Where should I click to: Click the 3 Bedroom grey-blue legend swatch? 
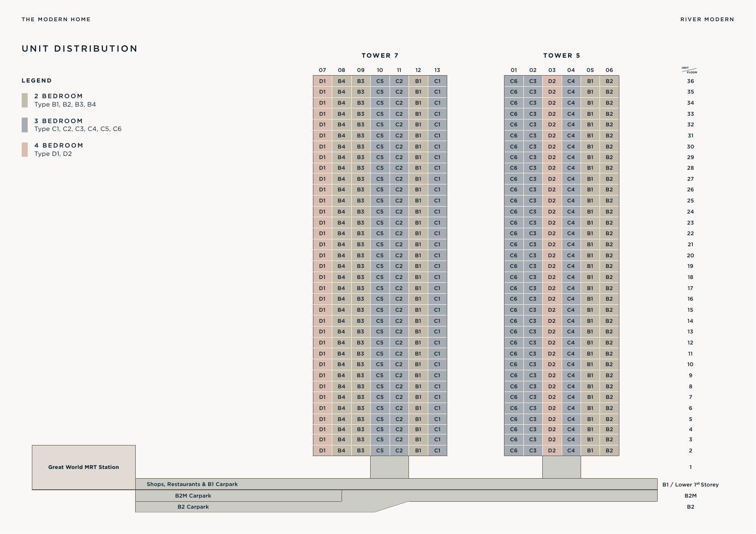tap(24, 125)
